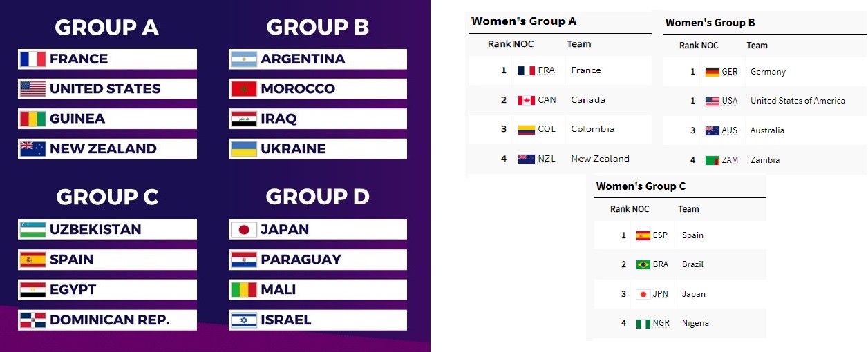
Task: Click the Israel flag icon
Action: [244, 320]
